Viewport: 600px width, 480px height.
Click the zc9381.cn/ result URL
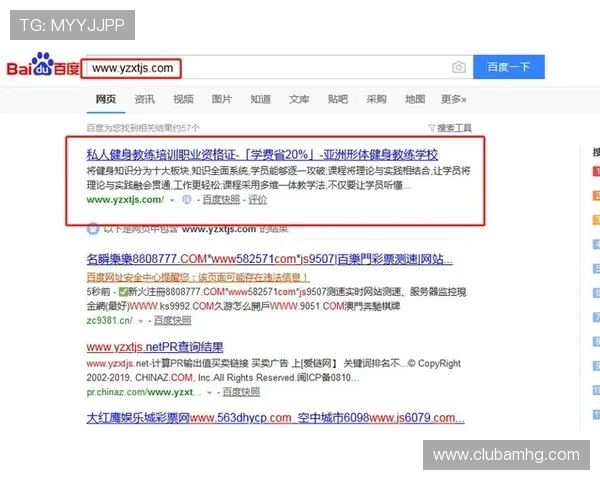[109, 321]
